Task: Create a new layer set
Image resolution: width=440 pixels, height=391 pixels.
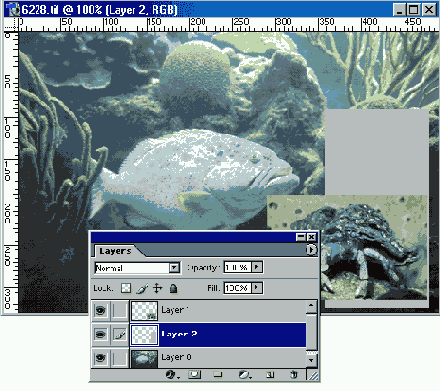Action: (x=217, y=375)
